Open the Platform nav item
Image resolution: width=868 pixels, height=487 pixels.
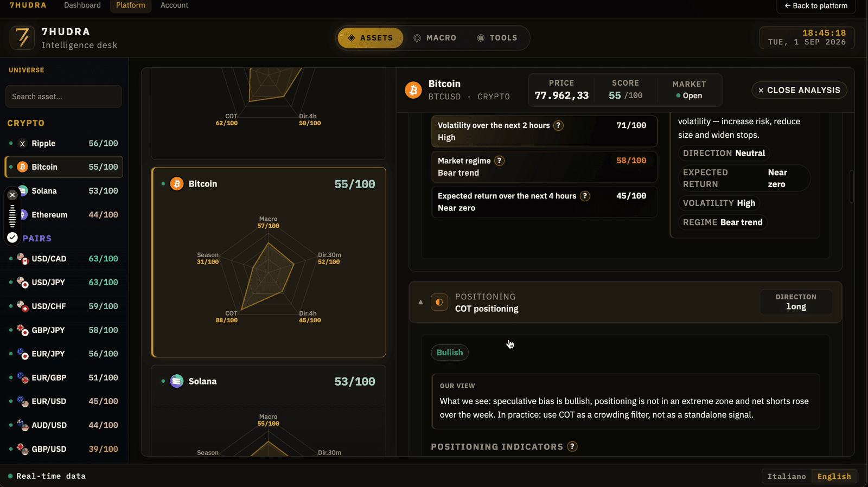(x=131, y=5)
